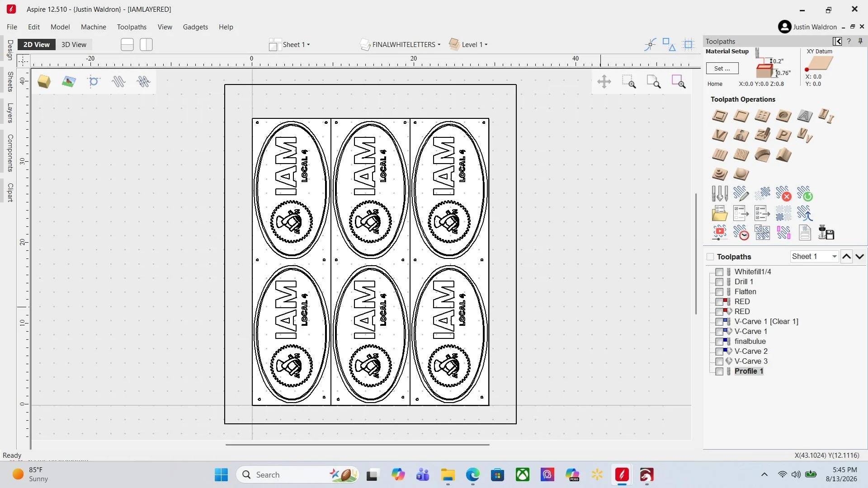Open File Explorer from the taskbar
Screen dimensions: 868x488
pos(448,475)
